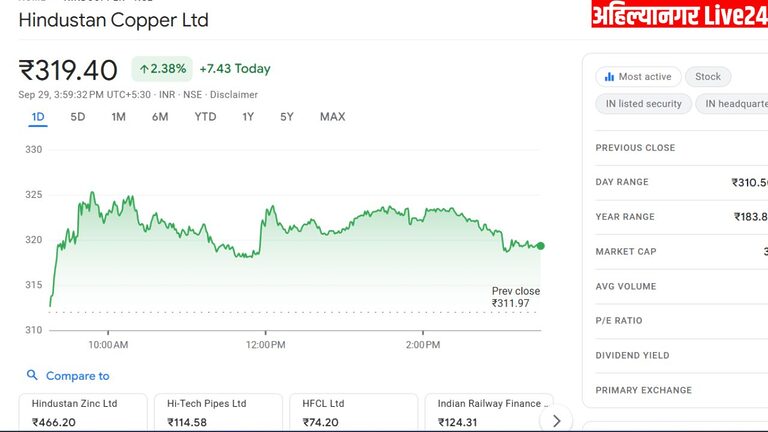Open the YTD chart view
This screenshot has width=768, height=432.
(205, 117)
